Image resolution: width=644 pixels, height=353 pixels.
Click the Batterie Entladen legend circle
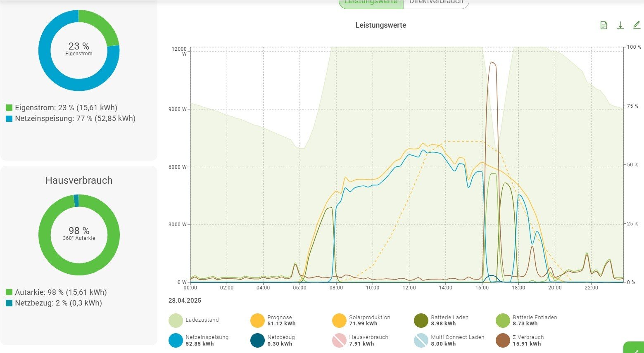point(503,320)
